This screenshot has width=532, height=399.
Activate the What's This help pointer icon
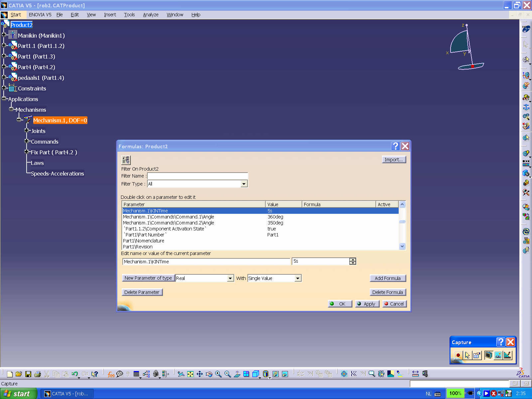pyautogui.click(x=95, y=374)
